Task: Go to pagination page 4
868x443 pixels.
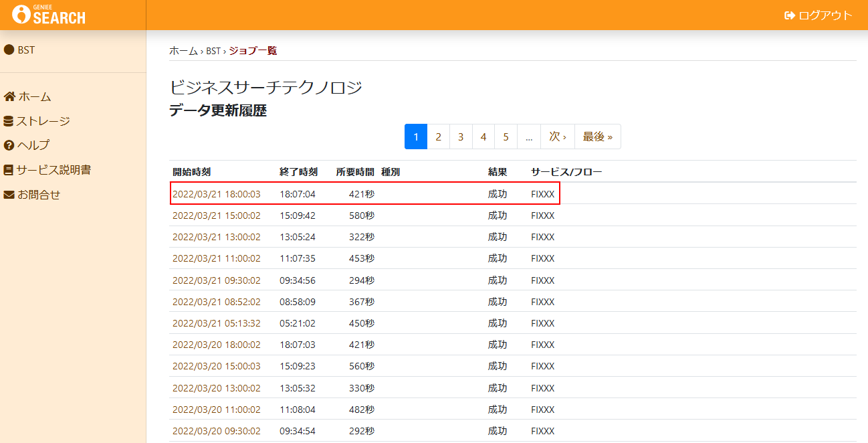Action: [483, 137]
